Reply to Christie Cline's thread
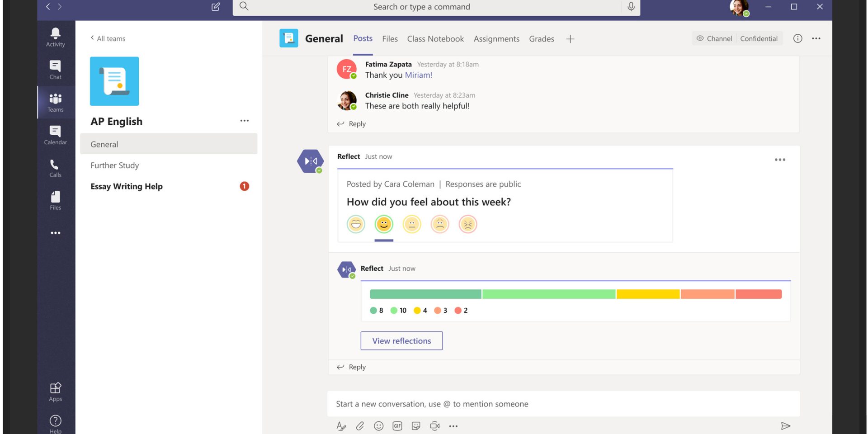Viewport: 868px width, 434px height. pos(351,124)
